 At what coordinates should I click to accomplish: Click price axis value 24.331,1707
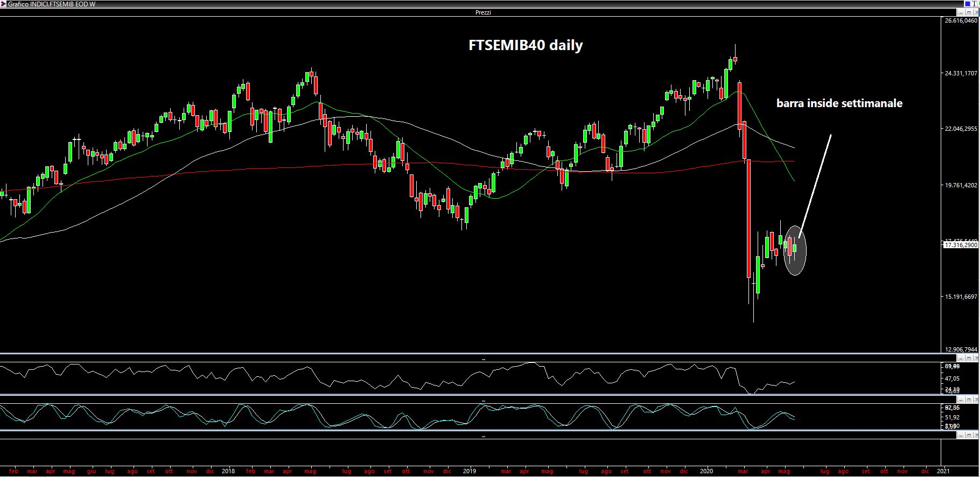pyautogui.click(x=961, y=73)
